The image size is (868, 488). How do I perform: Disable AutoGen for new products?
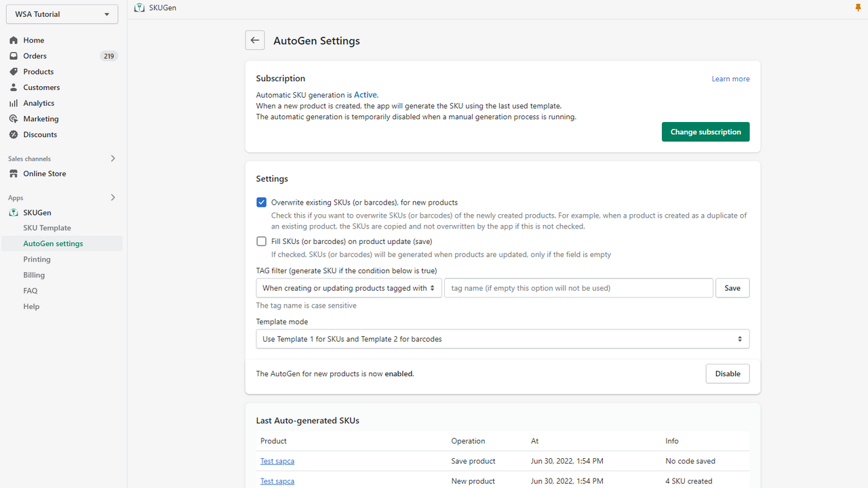tap(727, 373)
